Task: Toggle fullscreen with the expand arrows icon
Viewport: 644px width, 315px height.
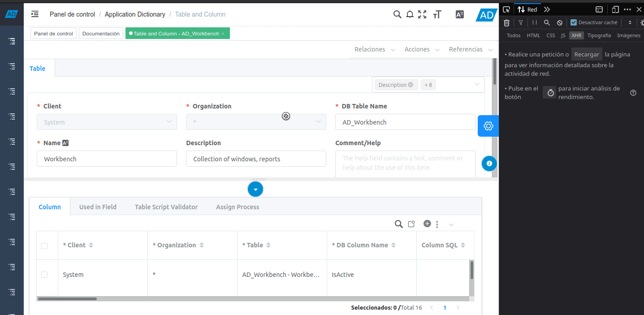Action: coord(422,14)
